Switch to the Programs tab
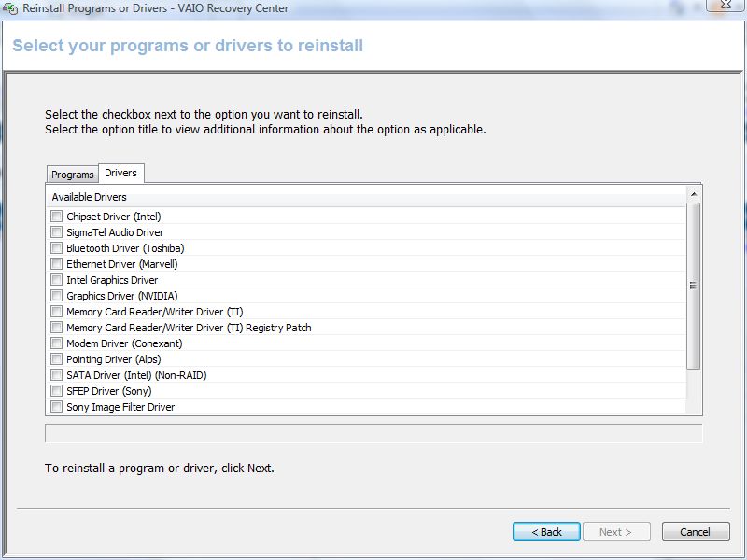747x560 pixels. point(73,175)
